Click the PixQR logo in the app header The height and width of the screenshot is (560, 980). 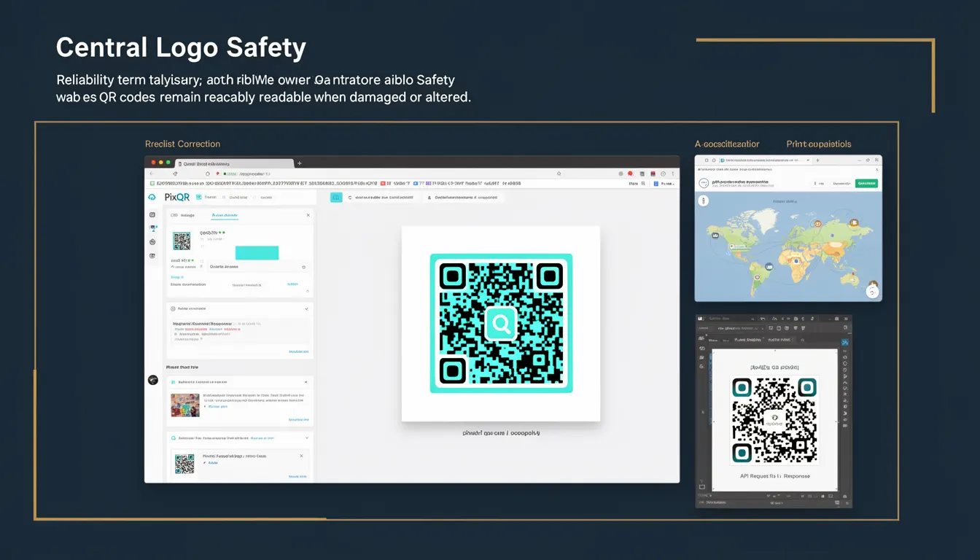coord(177,197)
